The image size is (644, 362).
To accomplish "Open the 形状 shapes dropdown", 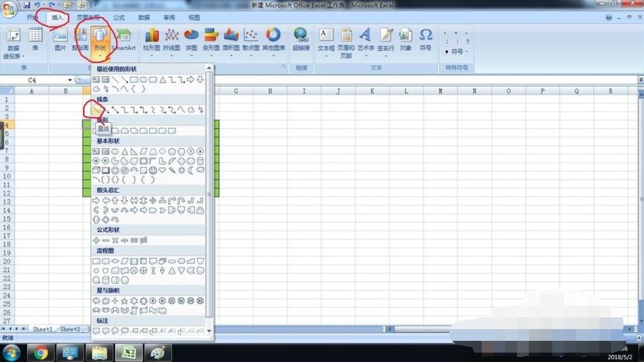I will pos(100,43).
